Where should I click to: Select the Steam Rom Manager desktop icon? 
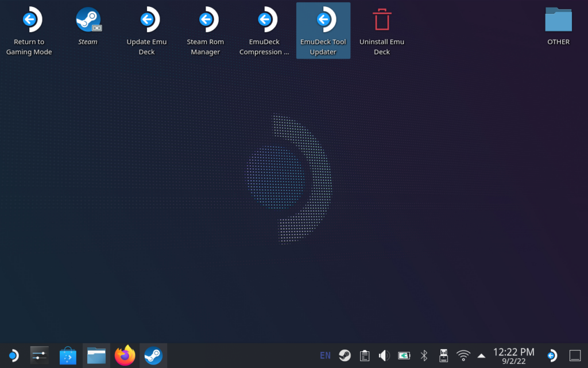pyautogui.click(x=206, y=31)
